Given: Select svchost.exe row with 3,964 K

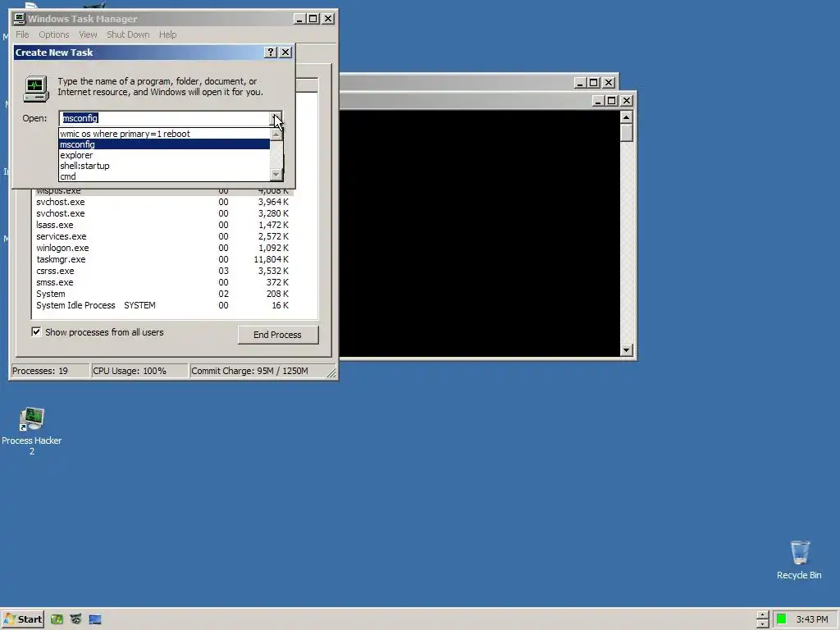Looking at the screenshot, I should click(x=162, y=202).
